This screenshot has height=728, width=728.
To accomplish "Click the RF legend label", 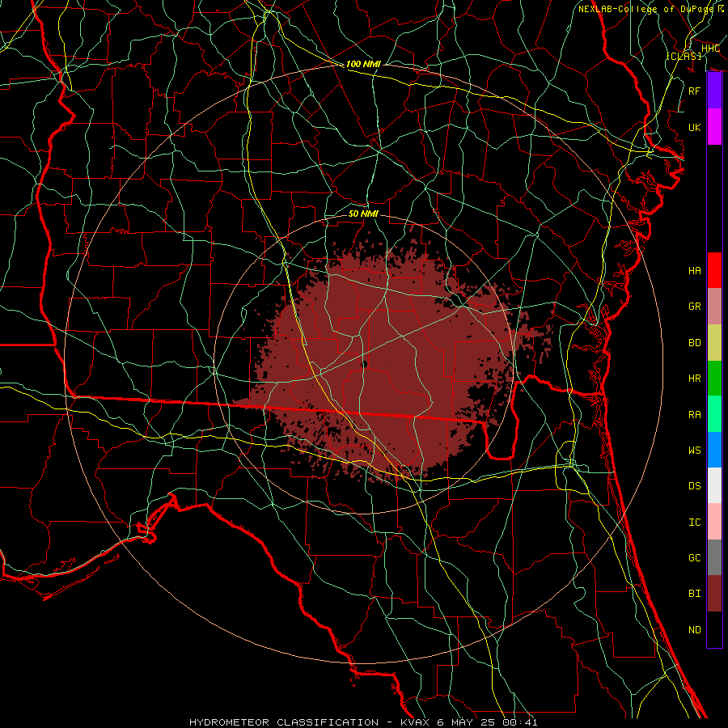I will coord(694,91).
